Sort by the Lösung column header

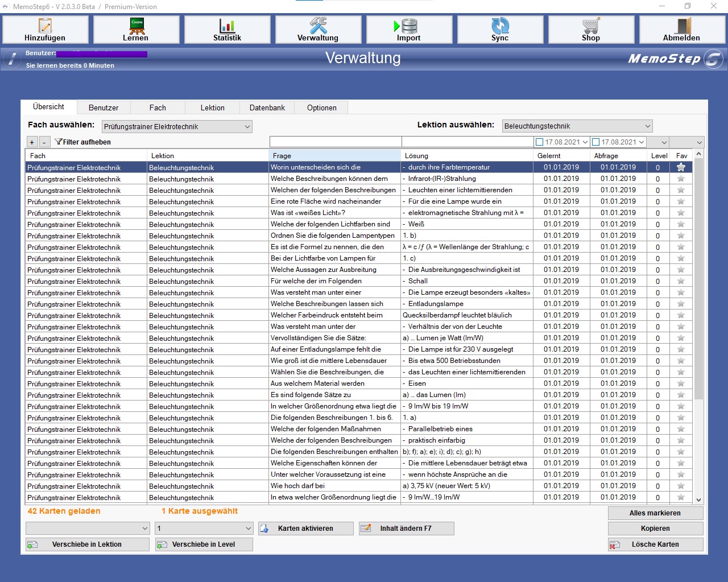tap(467, 155)
